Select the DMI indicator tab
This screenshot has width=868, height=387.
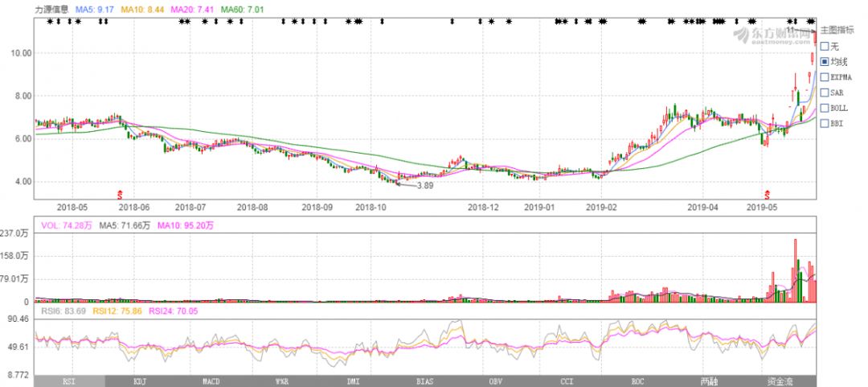tap(353, 381)
